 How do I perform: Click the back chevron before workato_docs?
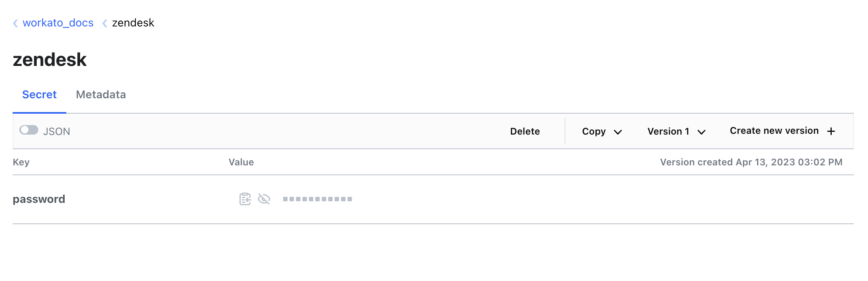[x=15, y=23]
